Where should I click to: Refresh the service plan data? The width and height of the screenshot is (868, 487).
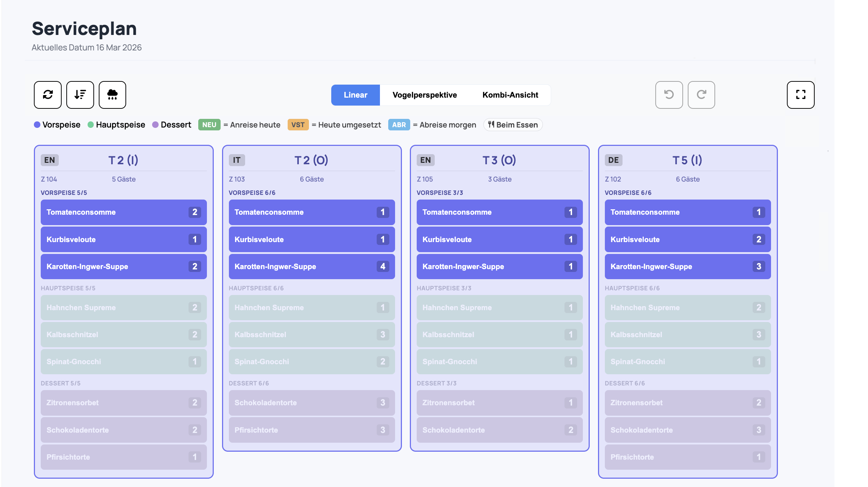(x=47, y=95)
